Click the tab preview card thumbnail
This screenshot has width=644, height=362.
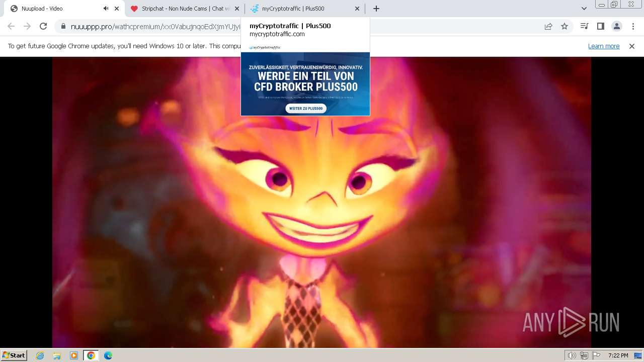(x=305, y=79)
